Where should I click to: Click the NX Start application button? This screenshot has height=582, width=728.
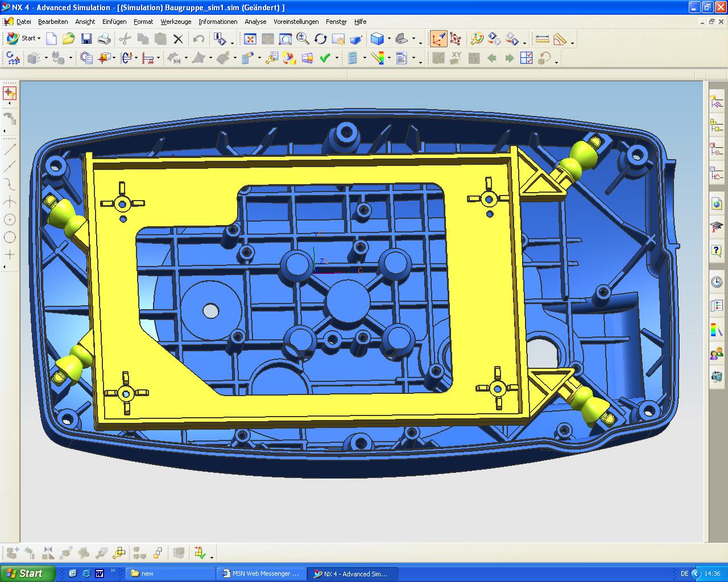click(23, 39)
